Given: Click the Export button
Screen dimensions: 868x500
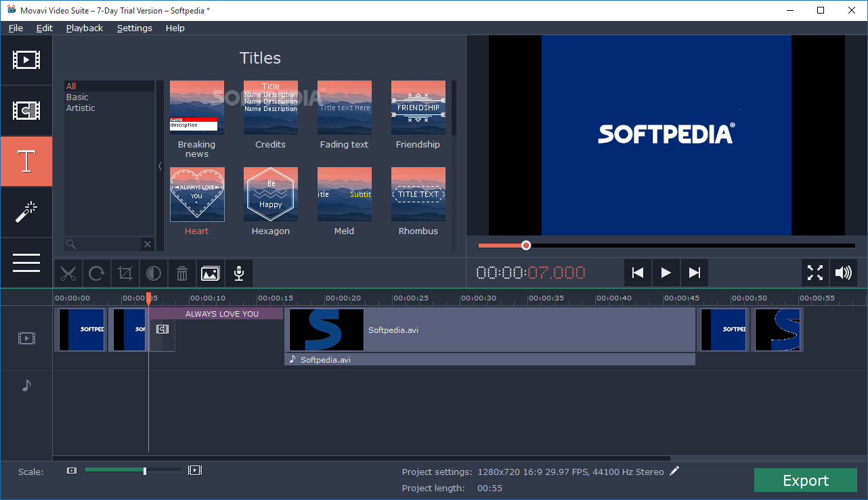Looking at the screenshot, I should click(x=806, y=480).
